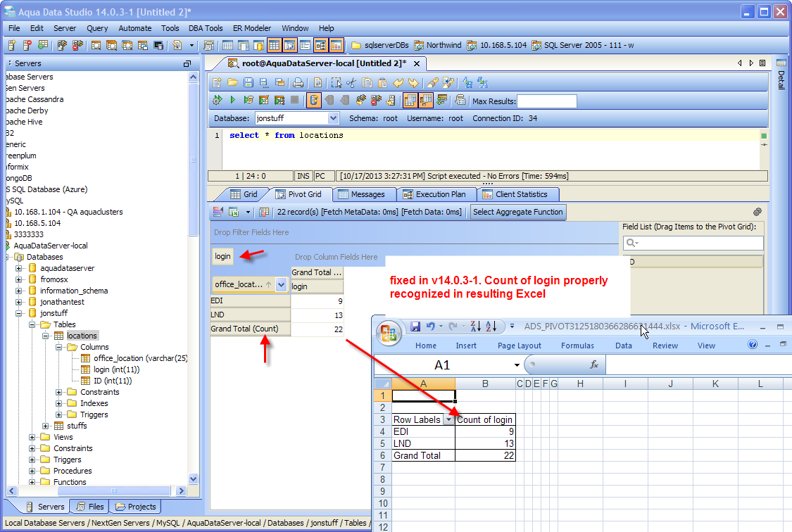Image resolution: width=792 pixels, height=532 pixels.
Task: Open the pivot export dropdown arrow
Action: click(x=248, y=212)
